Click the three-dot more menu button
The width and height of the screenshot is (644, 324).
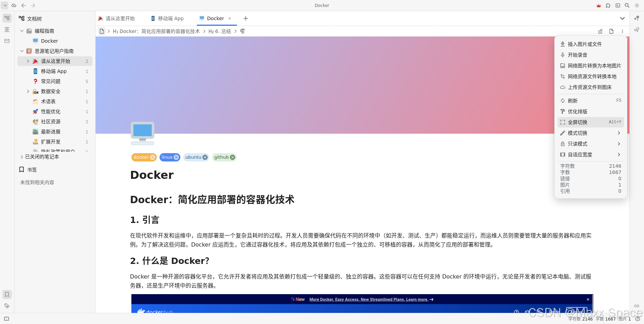[x=622, y=31]
